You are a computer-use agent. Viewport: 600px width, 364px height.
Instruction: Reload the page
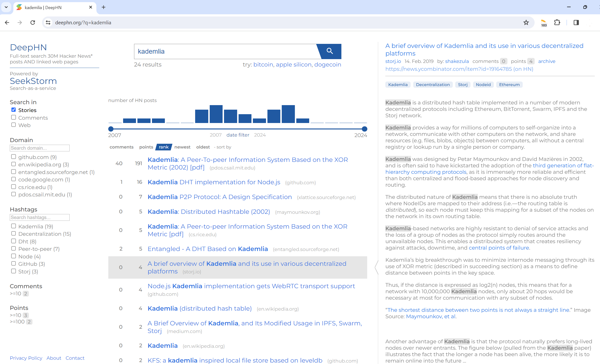33,23
